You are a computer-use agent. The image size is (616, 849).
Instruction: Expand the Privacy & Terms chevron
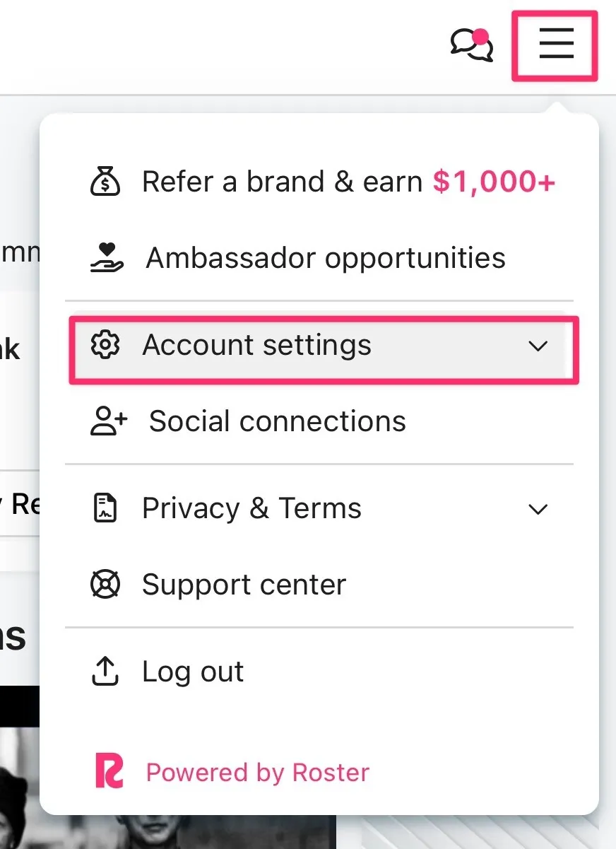point(538,509)
